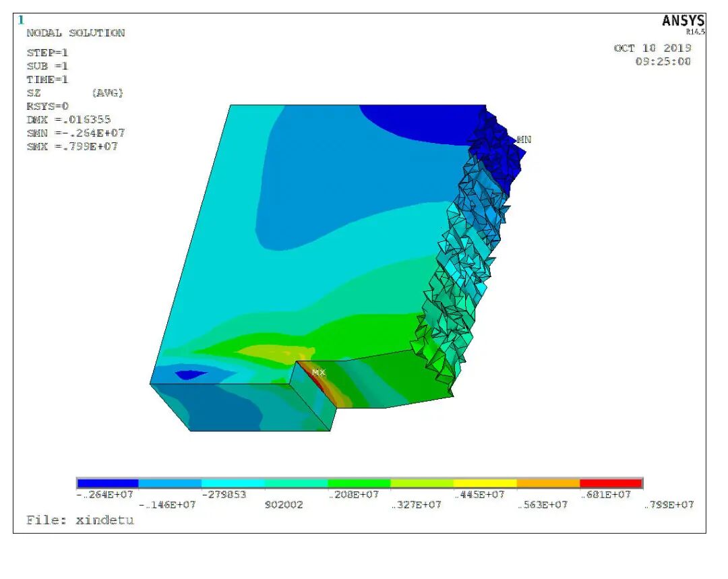Click the 'SZ (AVG)' stress label

[75, 93]
